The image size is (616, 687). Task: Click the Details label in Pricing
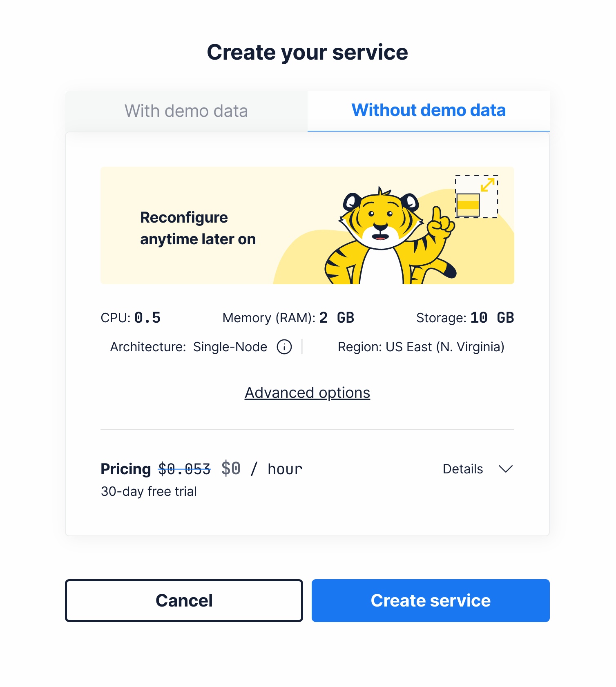tap(463, 469)
